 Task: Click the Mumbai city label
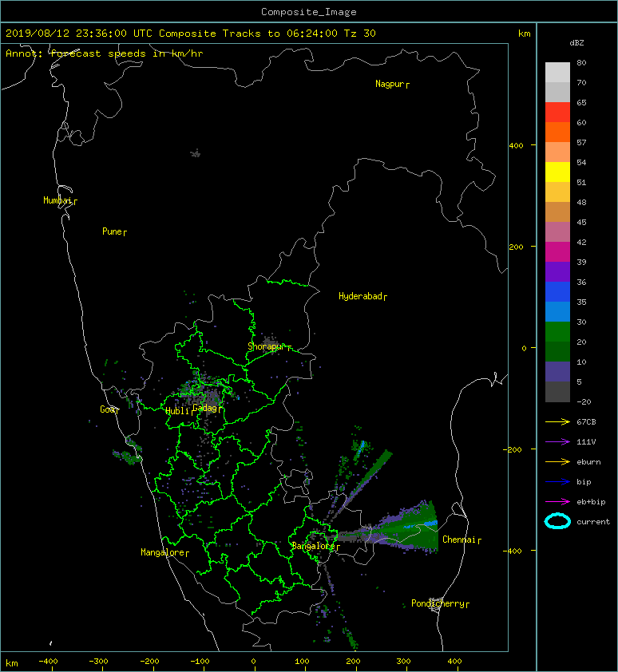[57, 200]
